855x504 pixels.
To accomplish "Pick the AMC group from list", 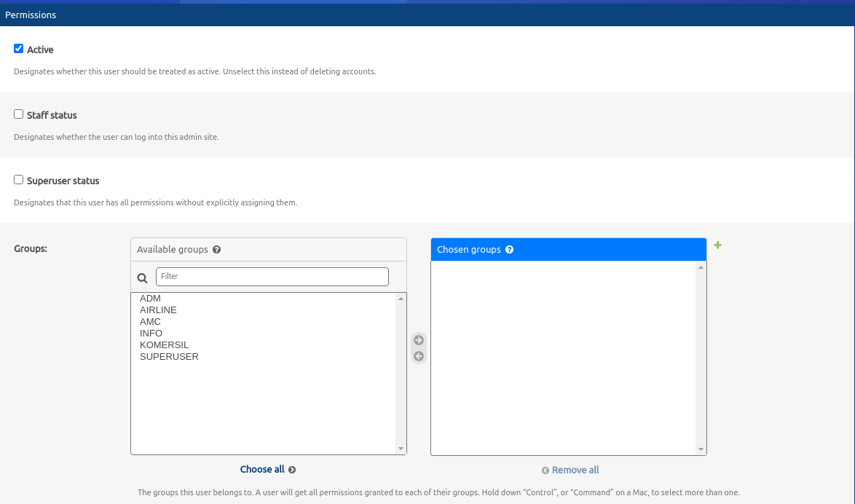I will click(150, 322).
